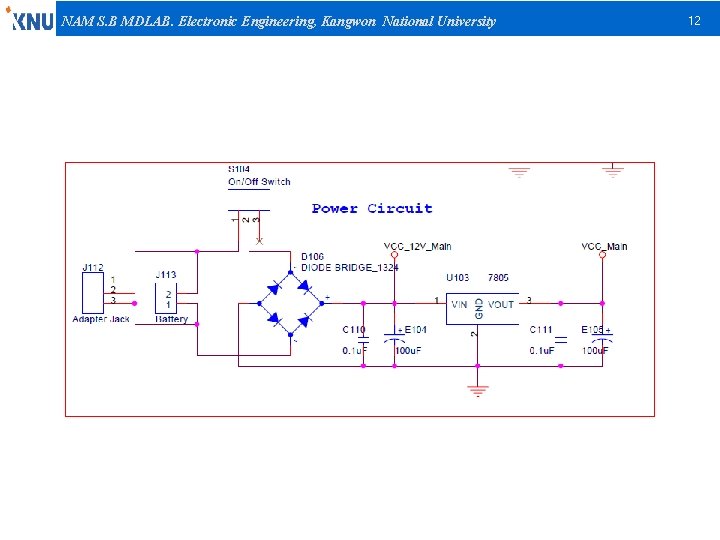This screenshot has width=720, height=540.
Task: Click the VCC_Main power port circle
Action: [x=602, y=255]
